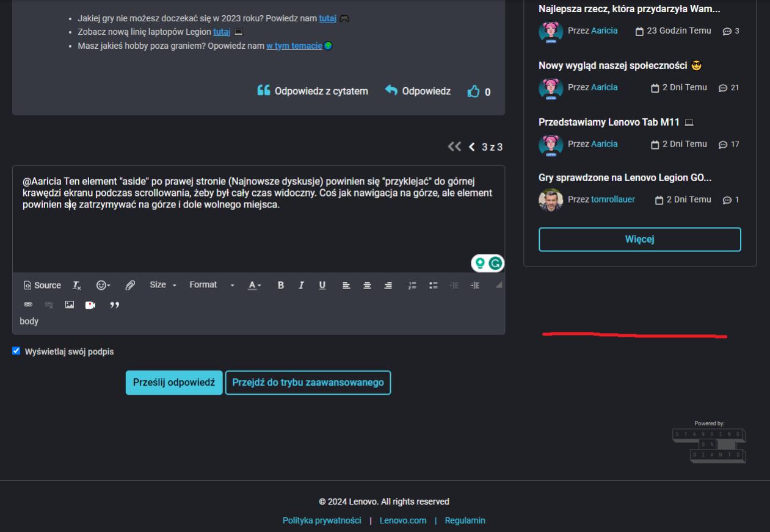Insert a numbered list
The height and width of the screenshot is (532, 770).
tap(412, 285)
